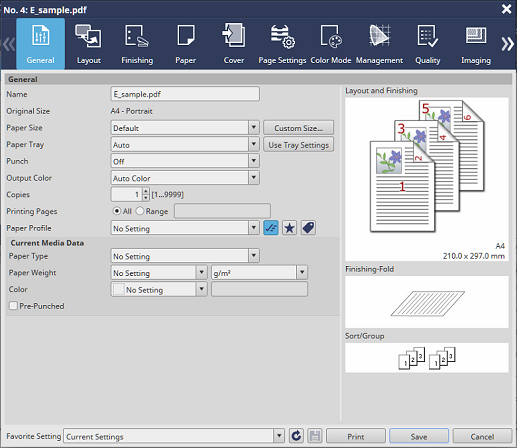Click the Use Tray Settings button
The height and width of the screenshot is (448, 517).
point(299,145)
